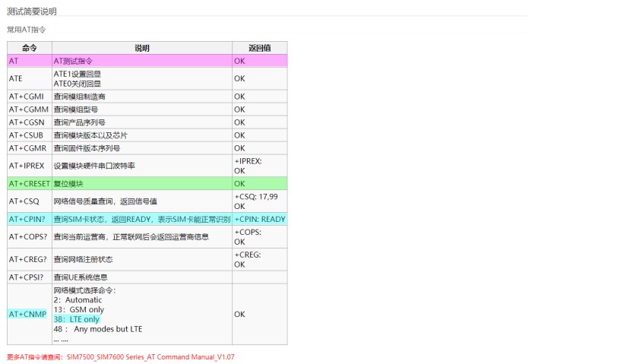
Task: Click the ATE command cell
Action: [29, 78]
